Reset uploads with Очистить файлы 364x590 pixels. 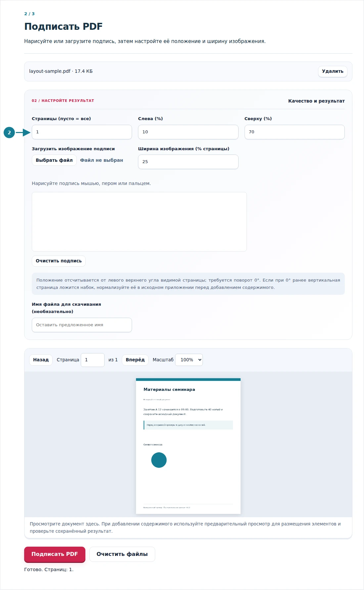point(122,554)
